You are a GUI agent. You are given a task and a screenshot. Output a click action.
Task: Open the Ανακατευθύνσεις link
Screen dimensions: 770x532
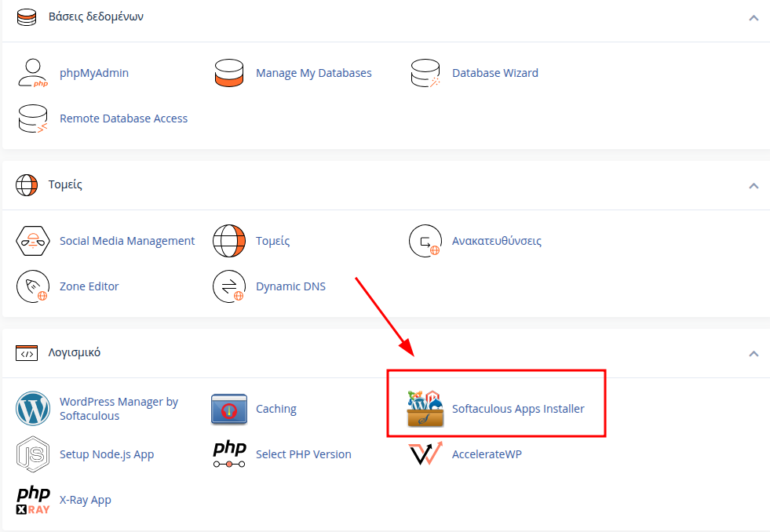pyautogui.click(x=496, y=241)
